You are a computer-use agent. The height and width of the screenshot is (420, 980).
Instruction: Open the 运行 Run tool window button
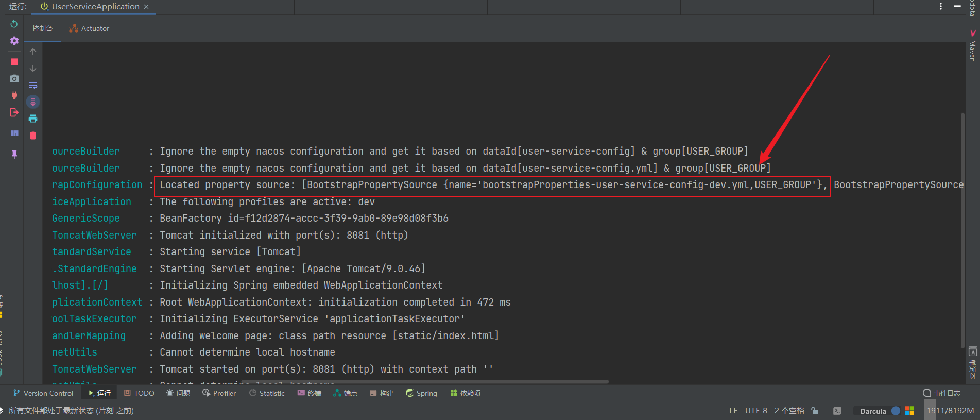tap(99, 393)
